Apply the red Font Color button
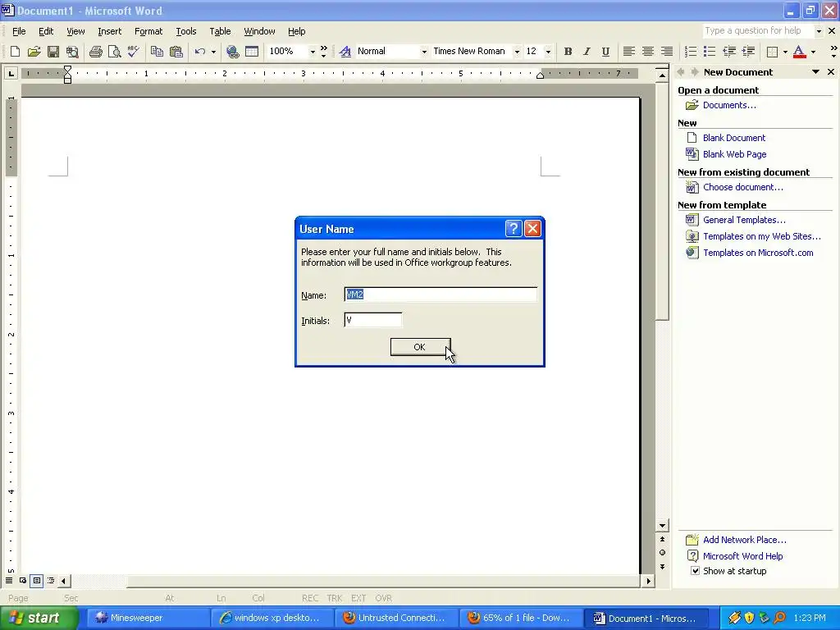Viewport: 840px width, 630px height. (x=799, y=52)
